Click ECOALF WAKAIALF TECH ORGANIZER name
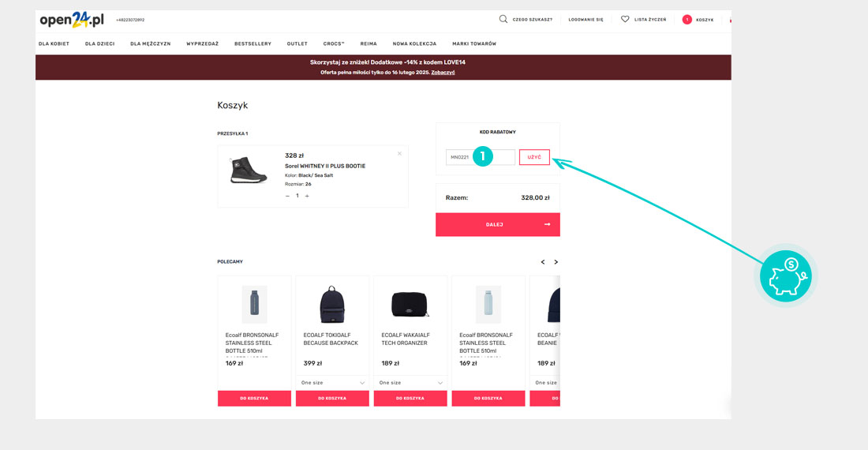 [x=406, y=339]
